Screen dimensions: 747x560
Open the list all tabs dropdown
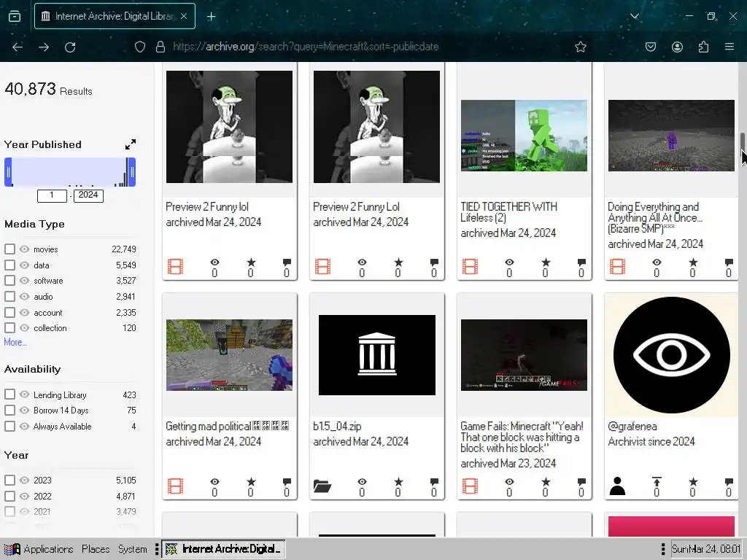click(x=634, y=16)
